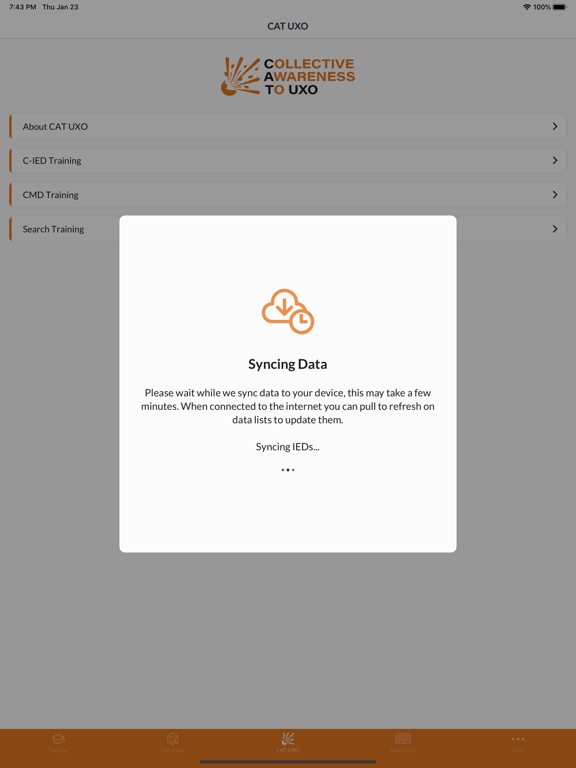The height and width of the screenshot is (768, 576).
Task: Open Search Training row
Action: [x=288, y=229]
